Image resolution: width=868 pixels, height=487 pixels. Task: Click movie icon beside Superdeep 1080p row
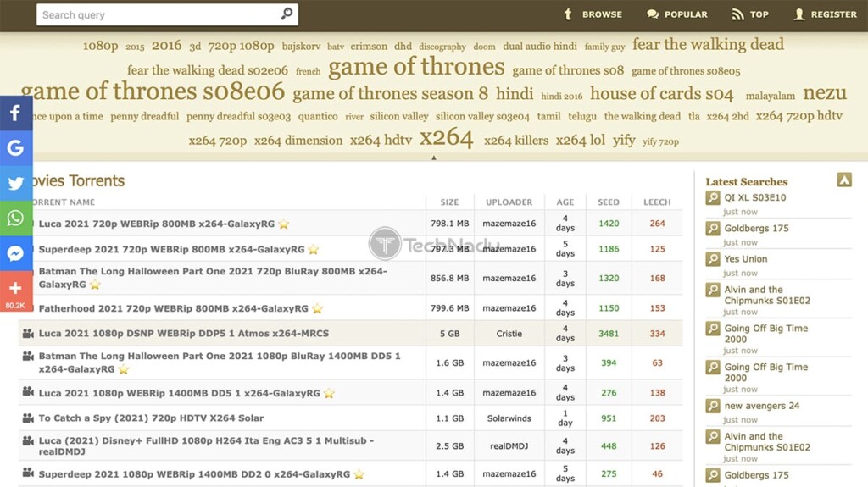pyautogui.click(x=28, y=473)
